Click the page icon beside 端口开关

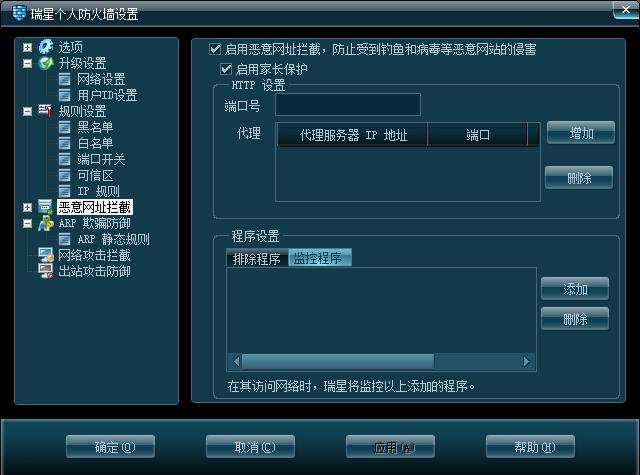click(64, 159)
